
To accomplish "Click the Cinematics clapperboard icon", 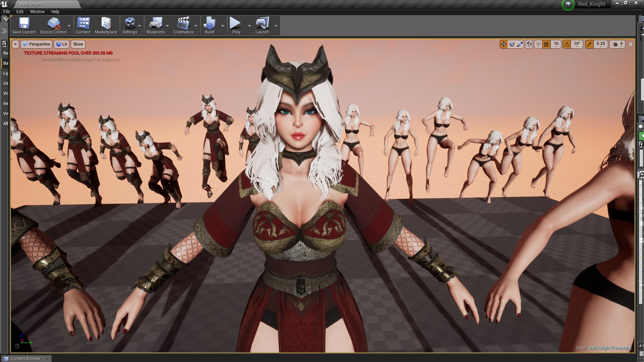I will pos(183,25).
